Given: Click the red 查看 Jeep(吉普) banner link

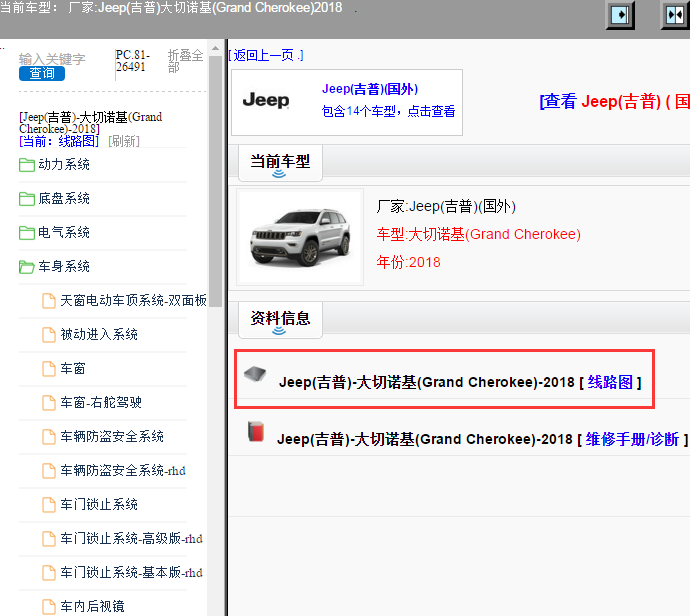Looking at the screenshot, I should coord(614,102).
